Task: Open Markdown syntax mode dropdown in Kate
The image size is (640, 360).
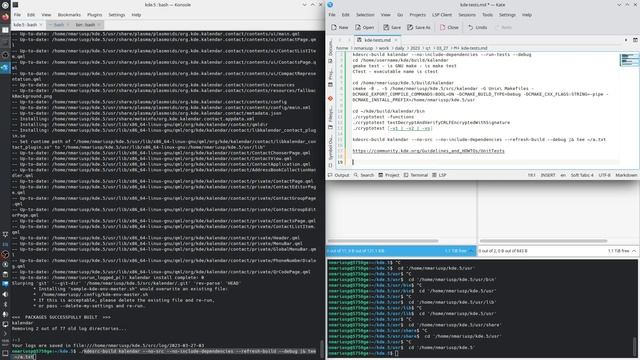Action: pyautogui.click(x=626, y=175)
